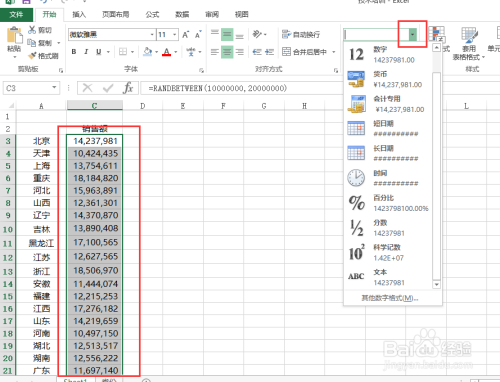This screenshot has height=382, width=500.
Task: Switch to the Data tab
Action: [182, 14]
